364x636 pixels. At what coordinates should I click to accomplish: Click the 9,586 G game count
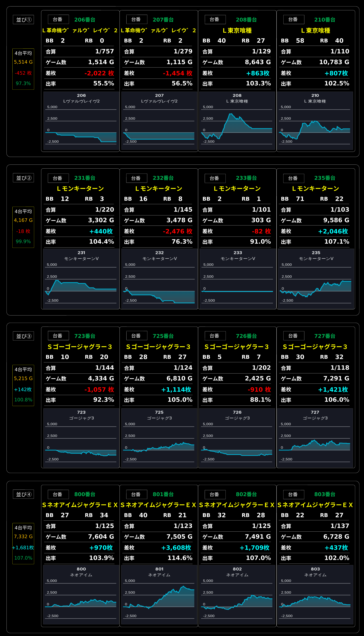click(x=336, y=220)
